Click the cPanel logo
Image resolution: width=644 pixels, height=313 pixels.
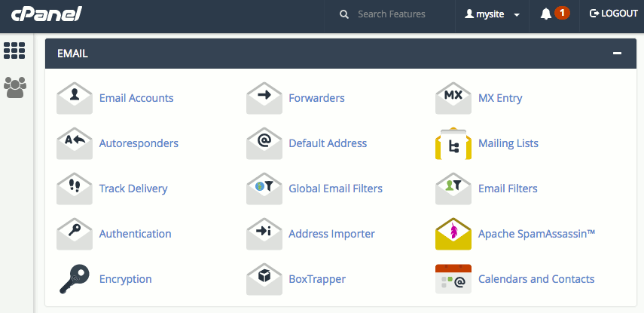coord(46,14)
